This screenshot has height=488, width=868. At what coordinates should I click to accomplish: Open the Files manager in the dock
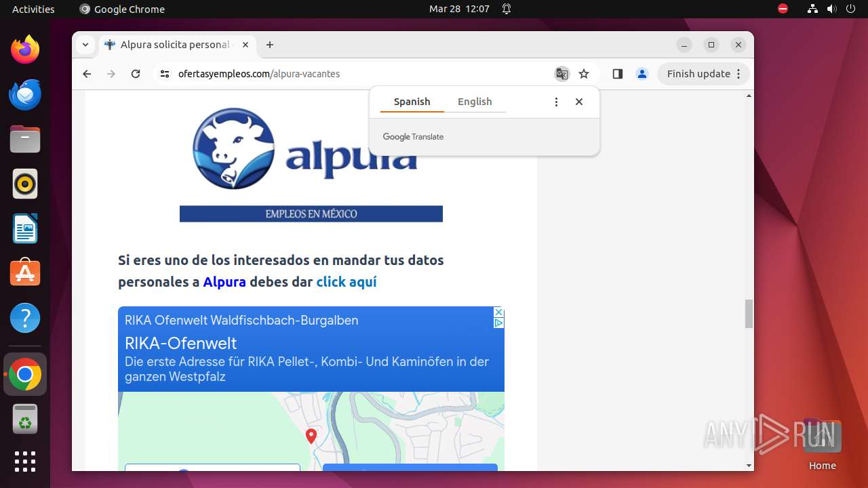(25, 139)
